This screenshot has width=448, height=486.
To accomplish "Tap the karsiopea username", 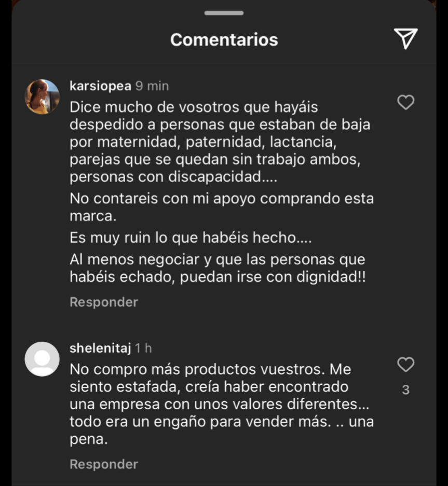I will 100,86.
